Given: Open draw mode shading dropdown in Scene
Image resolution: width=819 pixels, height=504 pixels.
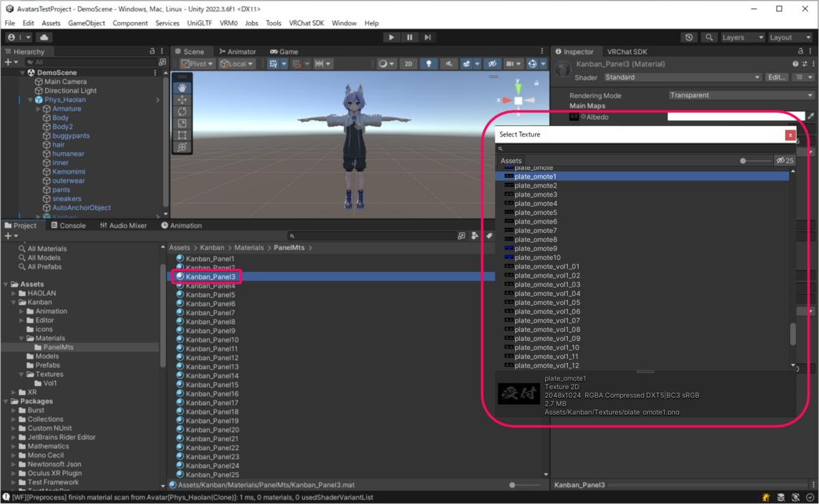Looking at the screenshot, I should click(386, 63).
